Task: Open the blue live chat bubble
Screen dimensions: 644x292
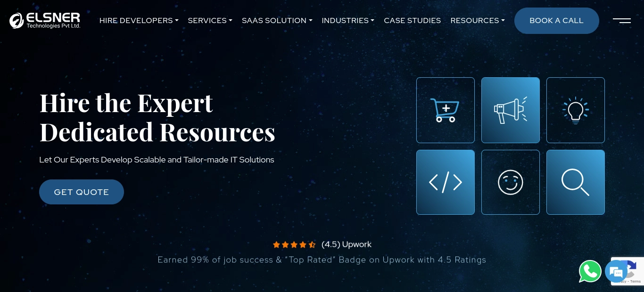Action: click(x=616, y=272)
